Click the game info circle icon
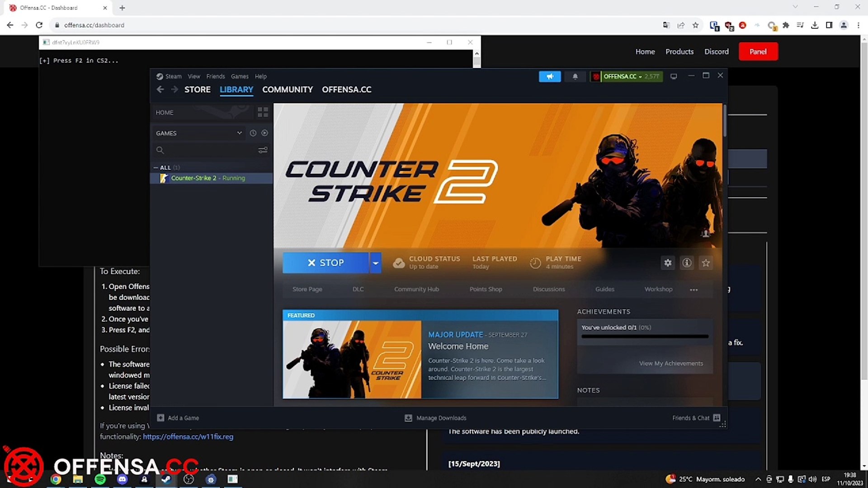This screenshot has height=488, width=868. 687,263
